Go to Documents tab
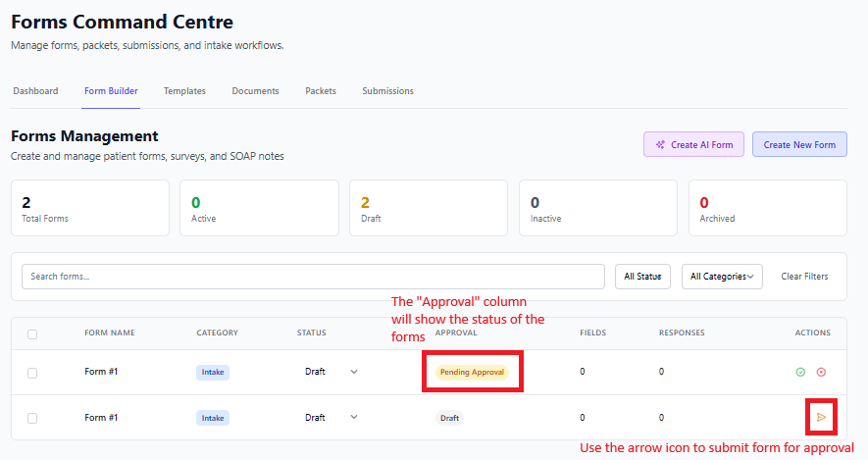 click(x=255, y=91)
